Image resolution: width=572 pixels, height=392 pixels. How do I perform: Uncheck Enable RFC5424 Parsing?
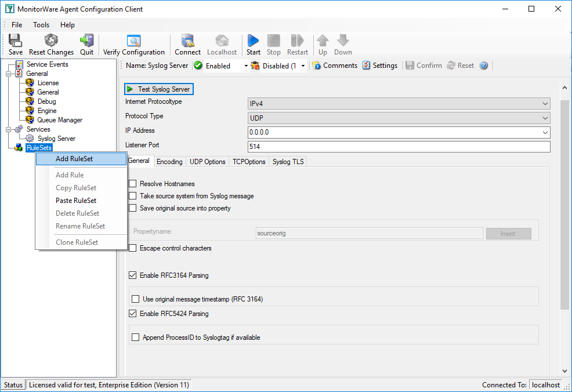133,314
